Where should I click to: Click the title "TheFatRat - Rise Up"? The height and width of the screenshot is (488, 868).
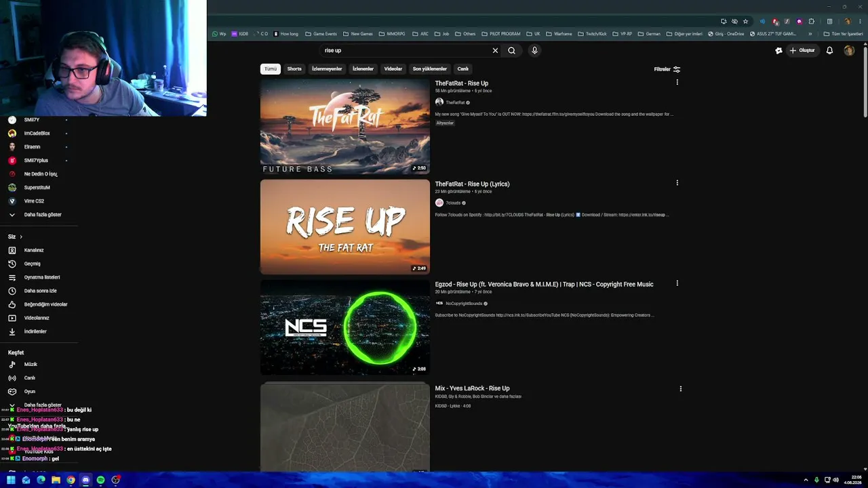[462, 83]
